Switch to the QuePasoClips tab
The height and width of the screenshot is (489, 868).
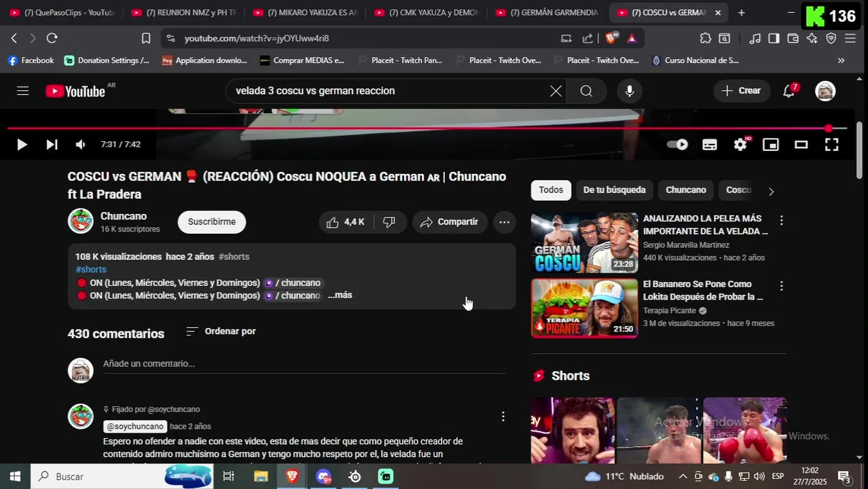(61, 12)
